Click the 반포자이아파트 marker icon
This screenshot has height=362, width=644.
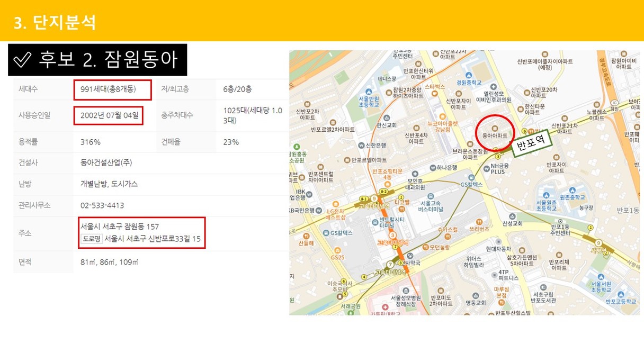coord(556,158)
